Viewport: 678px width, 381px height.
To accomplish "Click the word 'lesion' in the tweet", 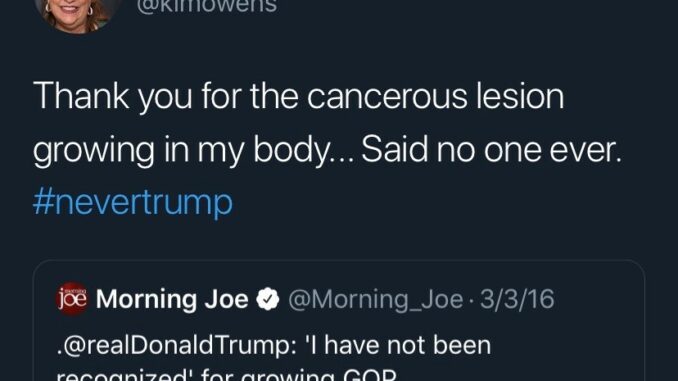I will (x=520, y=96).
